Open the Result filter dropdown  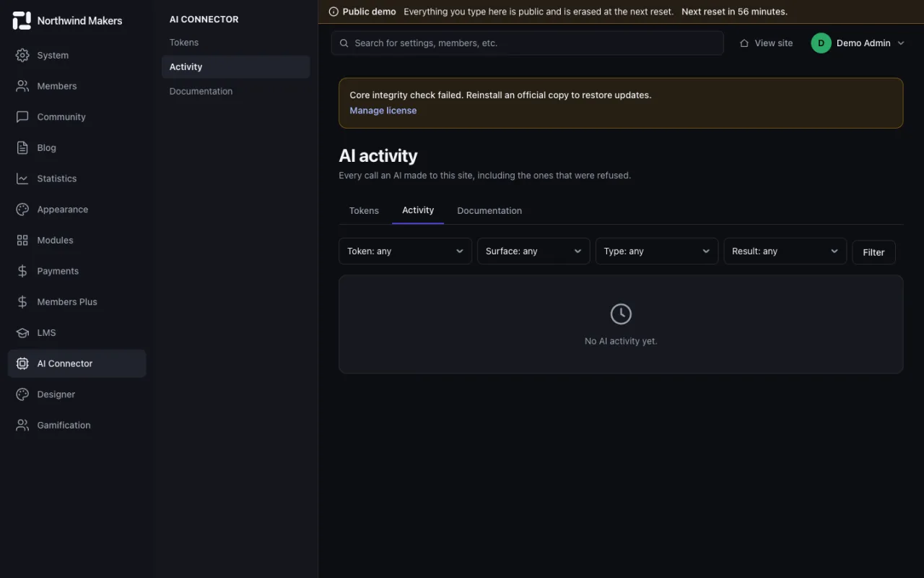pos(785,251)
